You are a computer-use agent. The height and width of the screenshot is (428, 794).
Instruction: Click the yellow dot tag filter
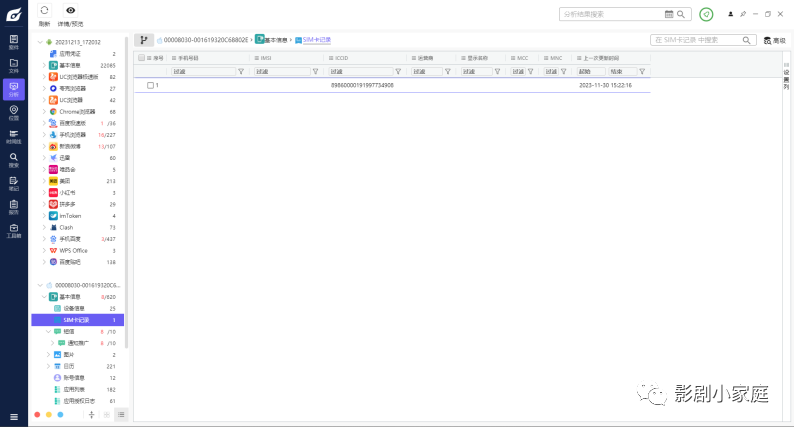point(49,415)
